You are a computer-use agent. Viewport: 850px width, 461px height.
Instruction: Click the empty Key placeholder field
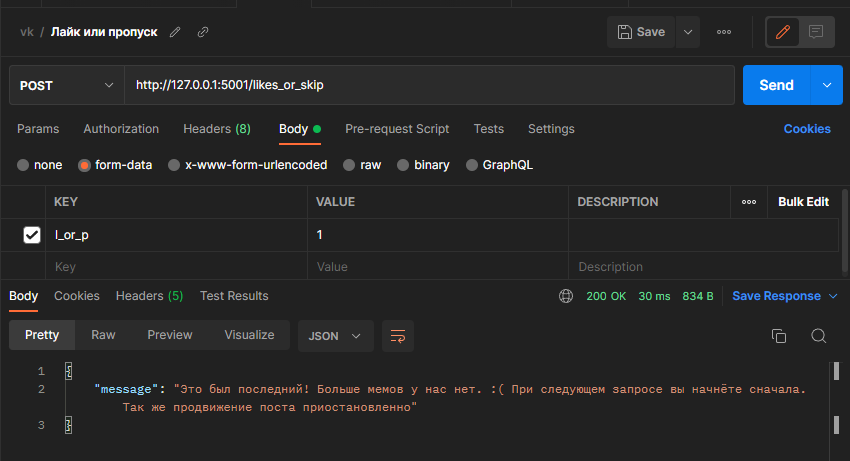(x=176, y=266)
